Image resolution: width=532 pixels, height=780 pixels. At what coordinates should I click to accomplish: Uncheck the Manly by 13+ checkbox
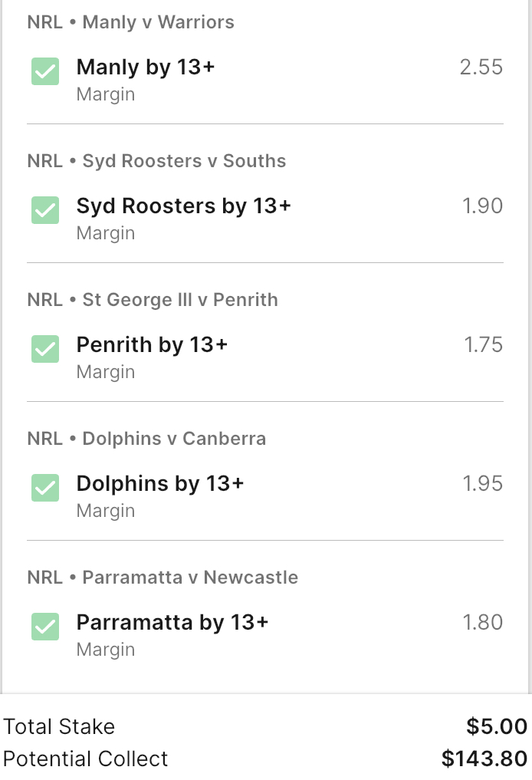(45, 72)
